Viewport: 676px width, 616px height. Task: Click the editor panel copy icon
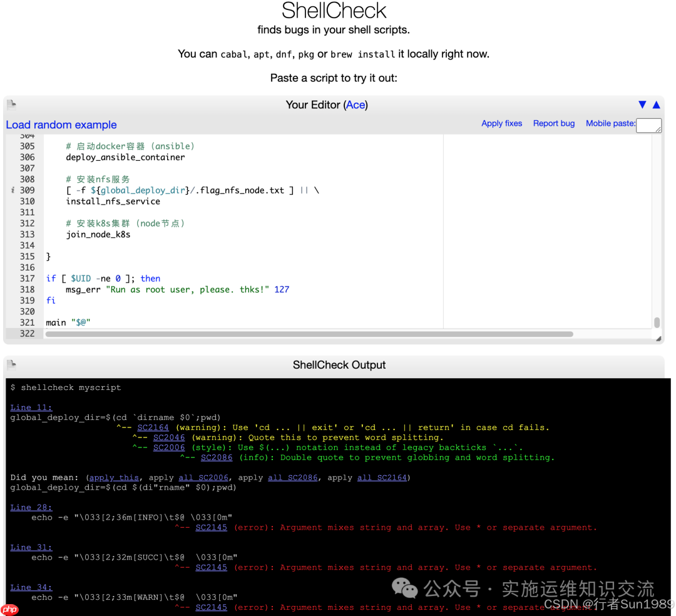[12, 105]
